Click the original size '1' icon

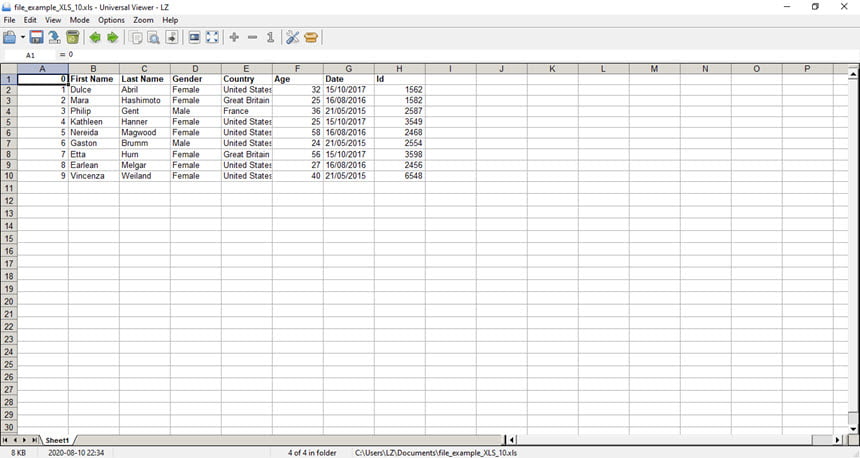coord(270,37)
